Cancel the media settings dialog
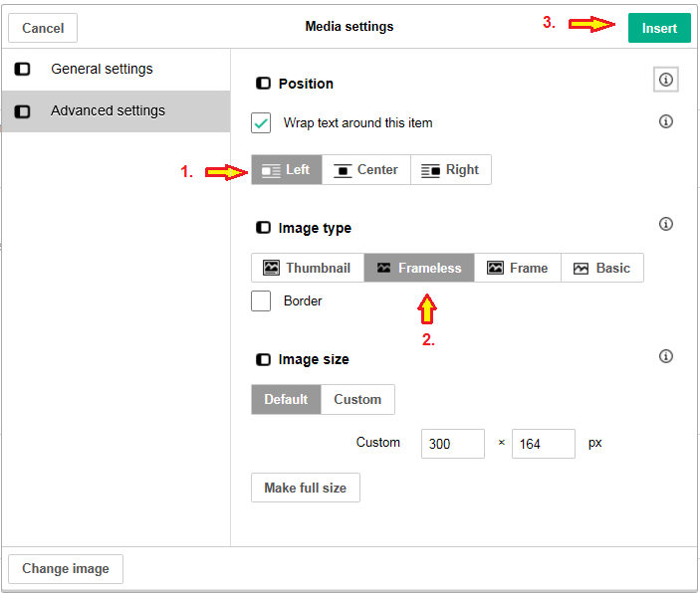The image size is (700, 593). coord(43,28)
